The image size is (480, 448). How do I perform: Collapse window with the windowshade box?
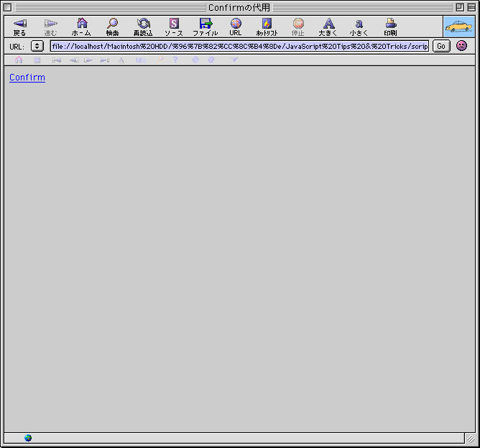click(471, 7)
